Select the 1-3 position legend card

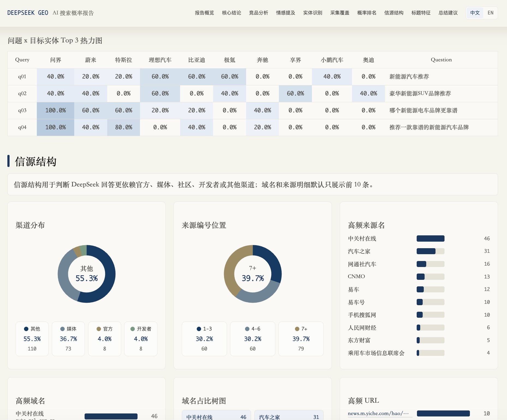[204, 339]
